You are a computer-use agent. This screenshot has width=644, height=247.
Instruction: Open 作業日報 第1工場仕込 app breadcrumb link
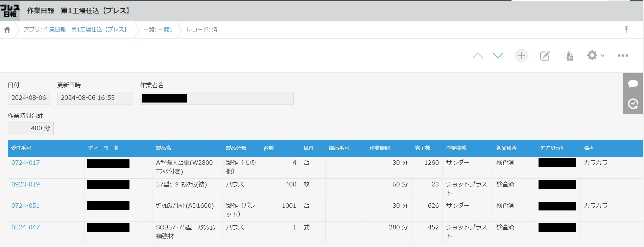pos(86,30)
